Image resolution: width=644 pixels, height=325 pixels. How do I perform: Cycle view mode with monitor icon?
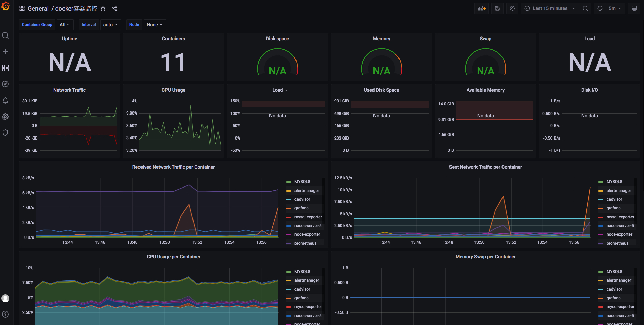(x=634, y=8)
